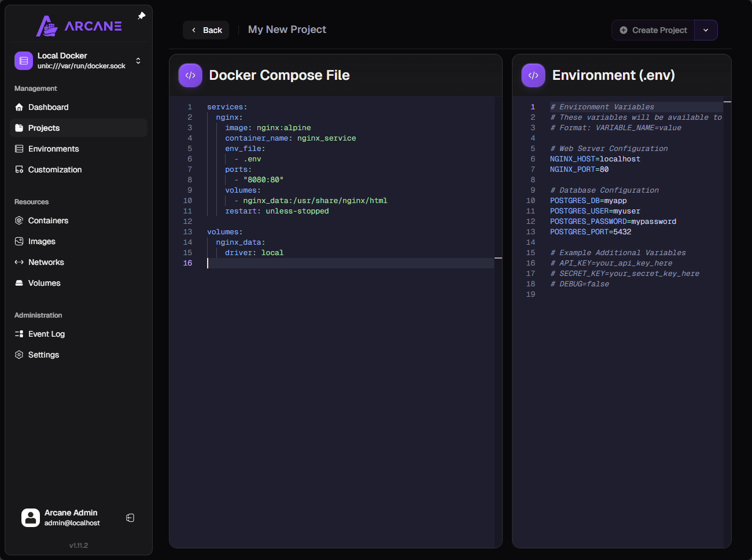Click the pin sidebar icon
752x560 pixels.
point(142,16)
